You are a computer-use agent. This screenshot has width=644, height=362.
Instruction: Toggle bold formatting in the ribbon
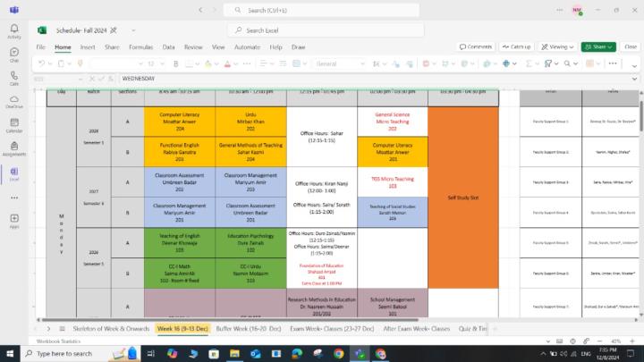coord(176,63)
